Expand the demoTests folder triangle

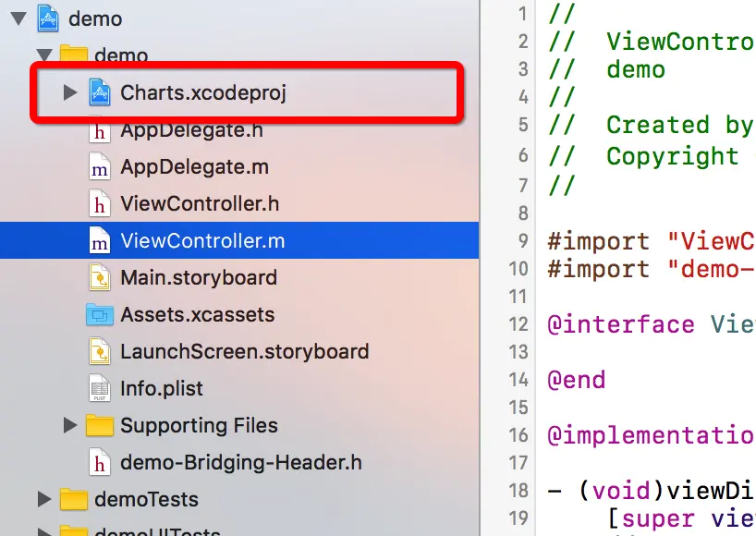[x=44, y=499]
